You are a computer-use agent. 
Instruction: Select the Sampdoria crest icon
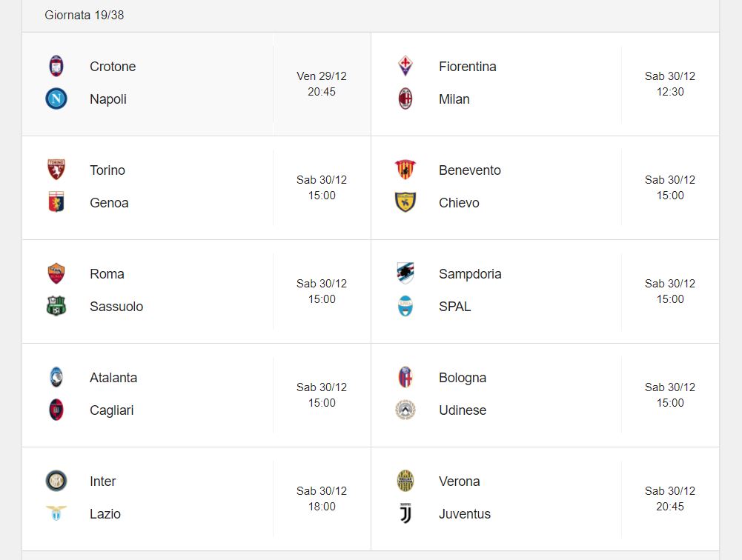405,273
